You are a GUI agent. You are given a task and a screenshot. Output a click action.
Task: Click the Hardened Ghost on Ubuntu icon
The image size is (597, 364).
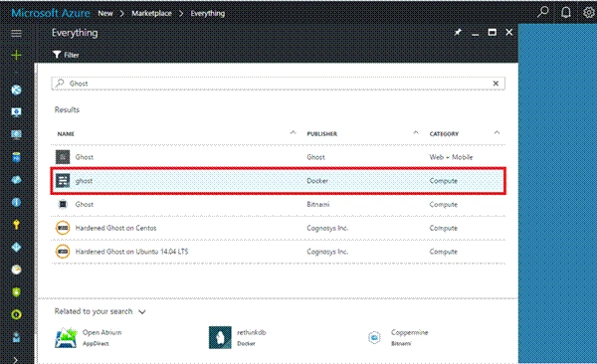(x=63, y=252)
